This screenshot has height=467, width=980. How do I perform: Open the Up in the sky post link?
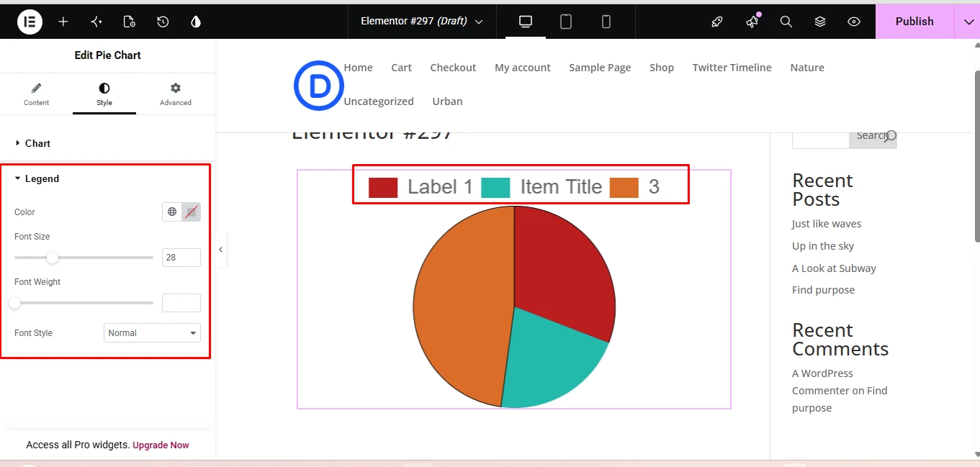(x=823, y=246)
